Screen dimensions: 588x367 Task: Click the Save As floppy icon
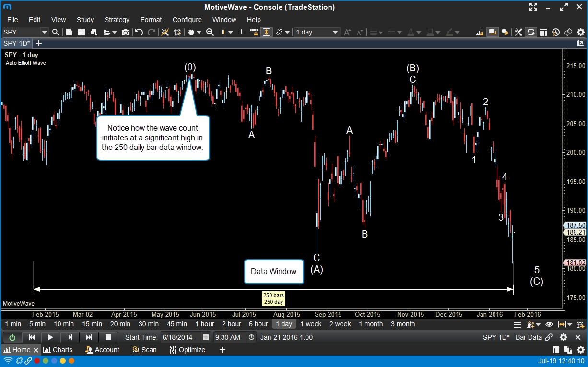click(x=94, y=32)
